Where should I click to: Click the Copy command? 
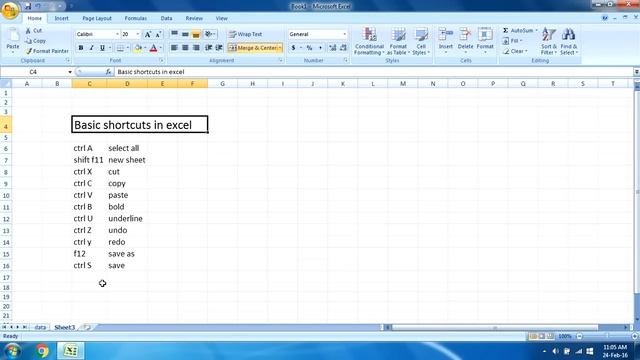tap(35, 41)
